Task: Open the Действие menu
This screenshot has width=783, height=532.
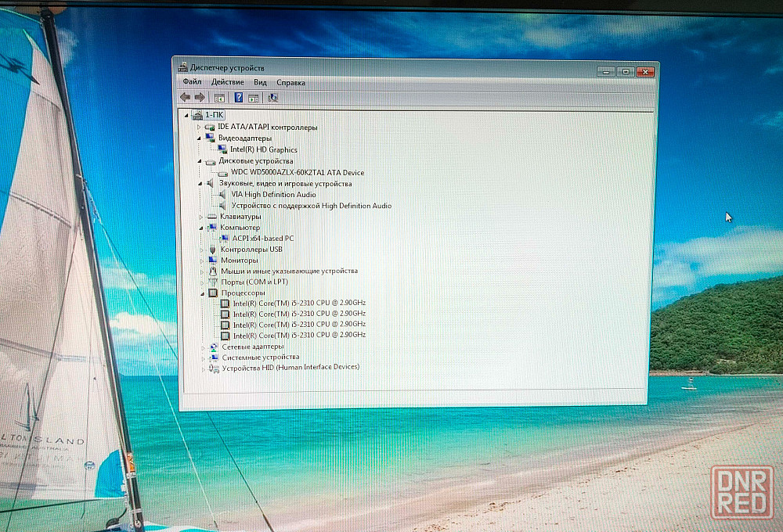Action: click(x=227, y=82)
